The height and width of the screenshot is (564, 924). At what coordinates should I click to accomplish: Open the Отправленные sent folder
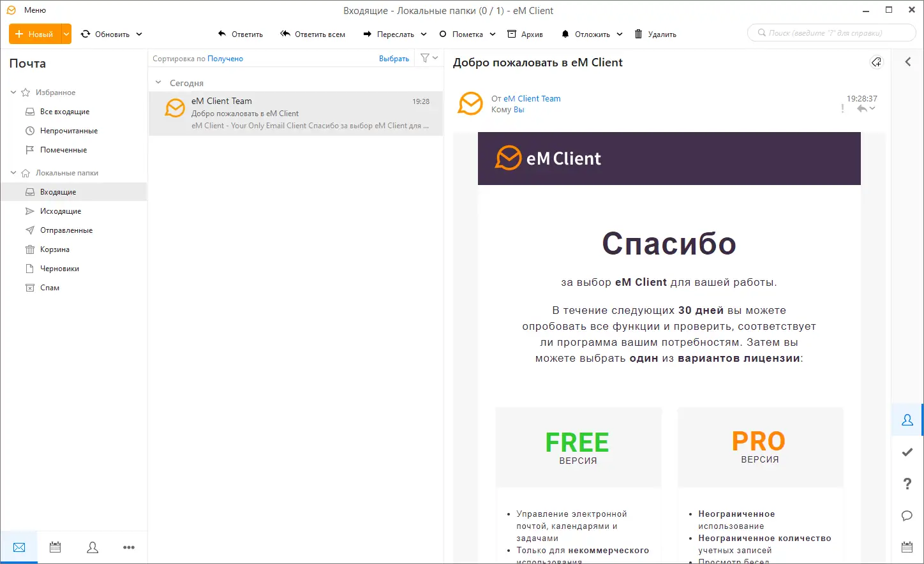pos(66,230)
